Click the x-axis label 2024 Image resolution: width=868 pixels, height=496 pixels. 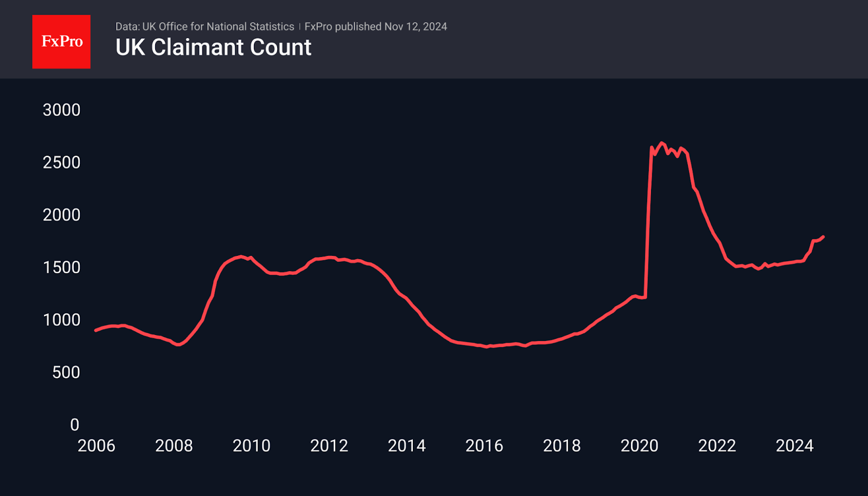(x=795, y=446)
